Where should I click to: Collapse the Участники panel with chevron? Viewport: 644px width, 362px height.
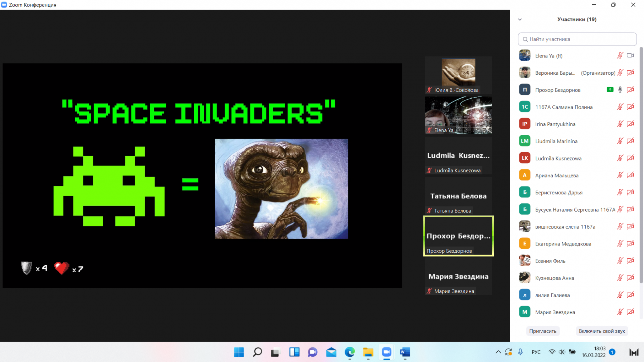520,20
